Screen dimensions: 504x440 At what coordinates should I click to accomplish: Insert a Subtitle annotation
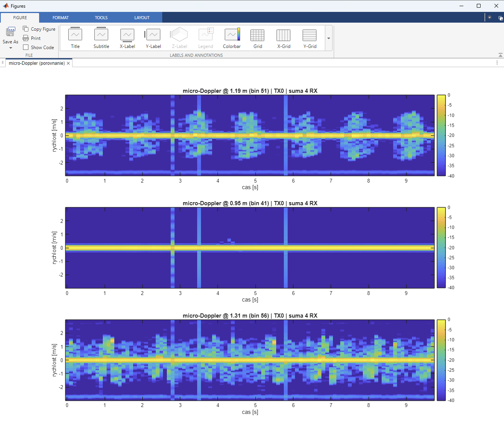101,38
